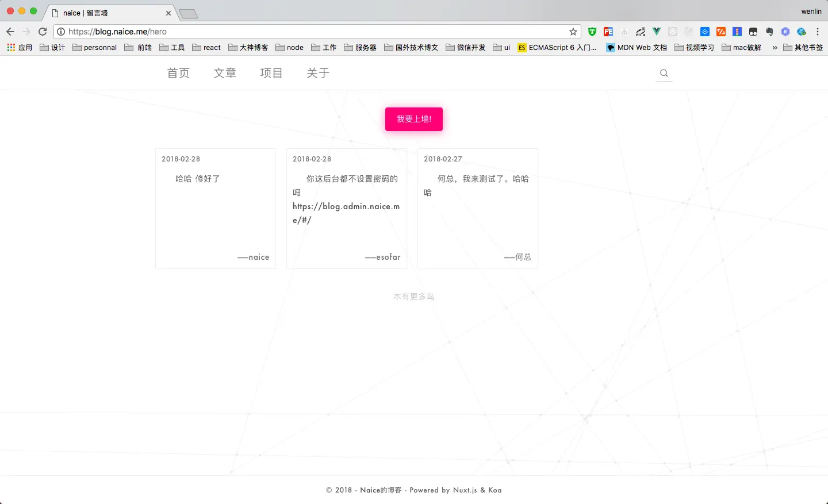
Task: Click the ——esofar signature
Action: point(383,257)
